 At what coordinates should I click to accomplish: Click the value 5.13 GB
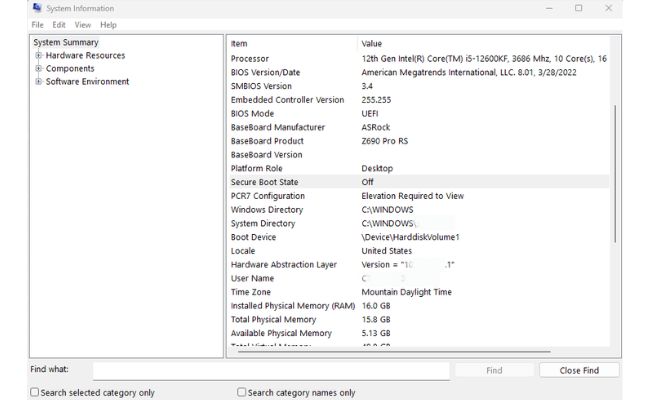tap(376, 333)
